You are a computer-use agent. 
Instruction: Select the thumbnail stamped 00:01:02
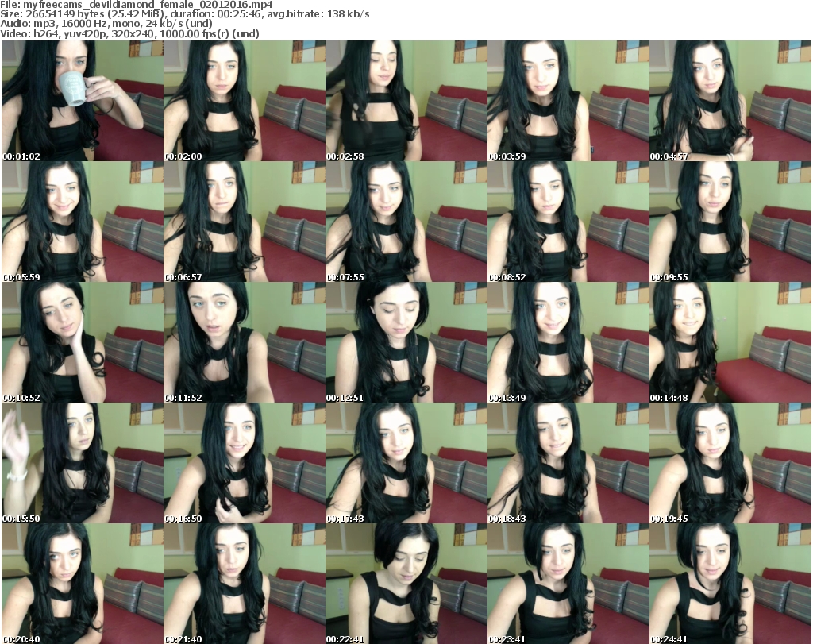pos(83,101)
